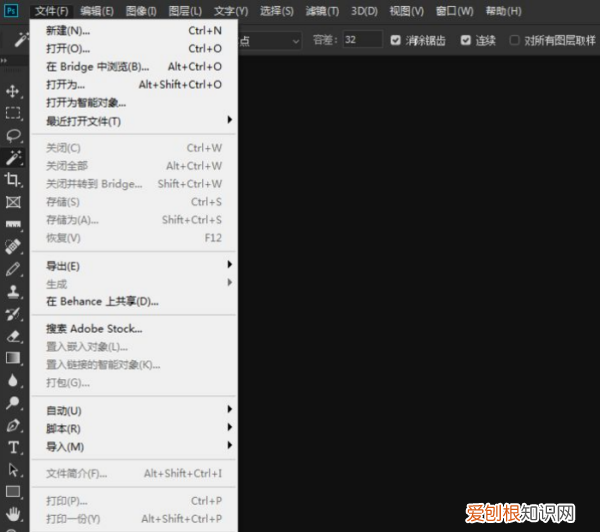The width and height of the screenshot is (600, 532).
Task: Select the Horizontal Type tool
Action: click(13, 447)
